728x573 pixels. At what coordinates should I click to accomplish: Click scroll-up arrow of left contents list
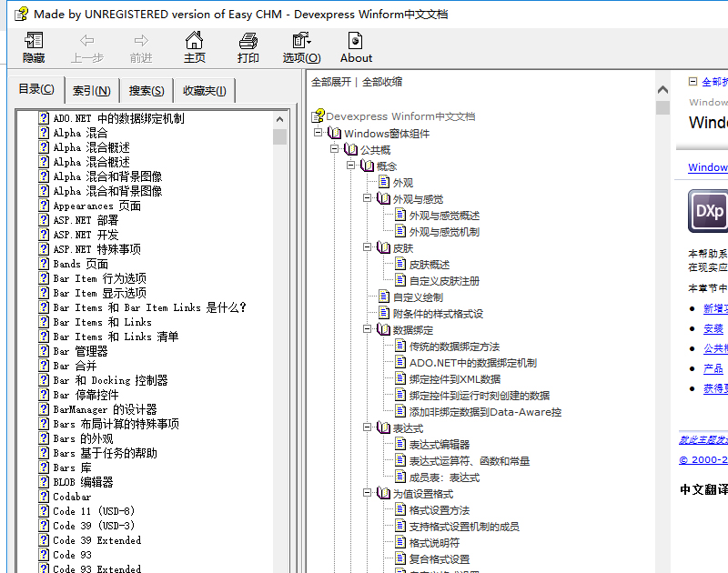[279, 119]
